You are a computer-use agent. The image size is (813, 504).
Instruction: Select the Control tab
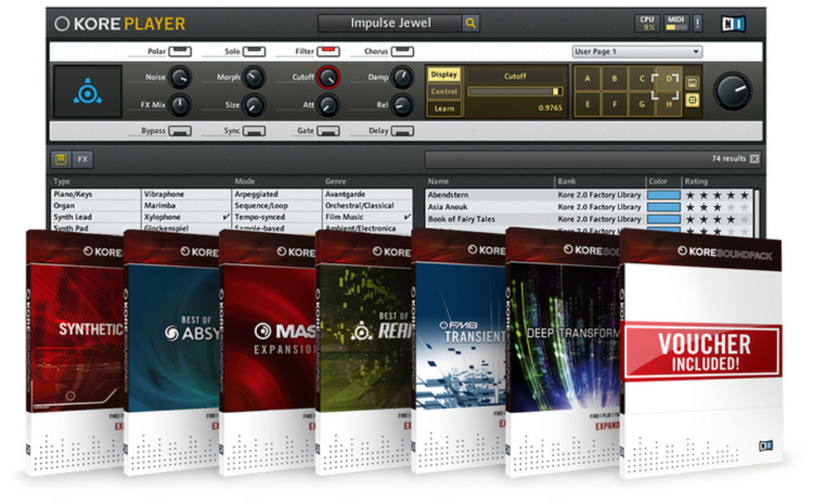(444, 91)
